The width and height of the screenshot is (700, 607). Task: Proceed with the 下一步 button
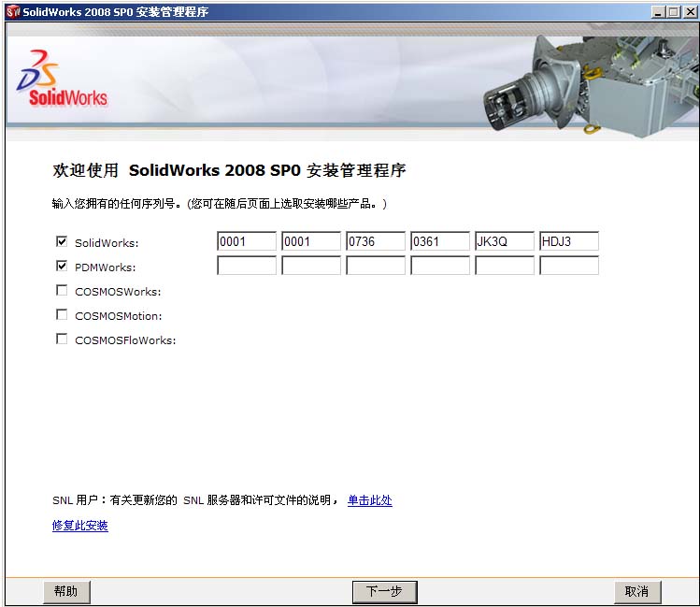[384, 592]
